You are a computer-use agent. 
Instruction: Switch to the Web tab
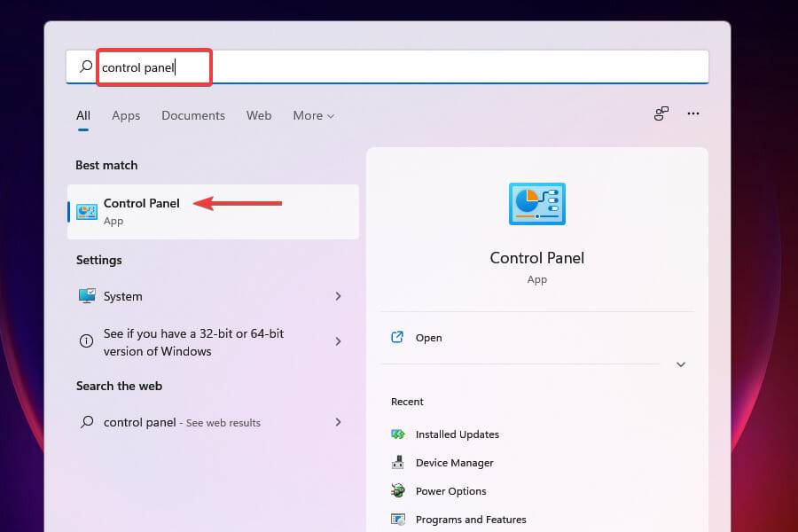point(259,115)
